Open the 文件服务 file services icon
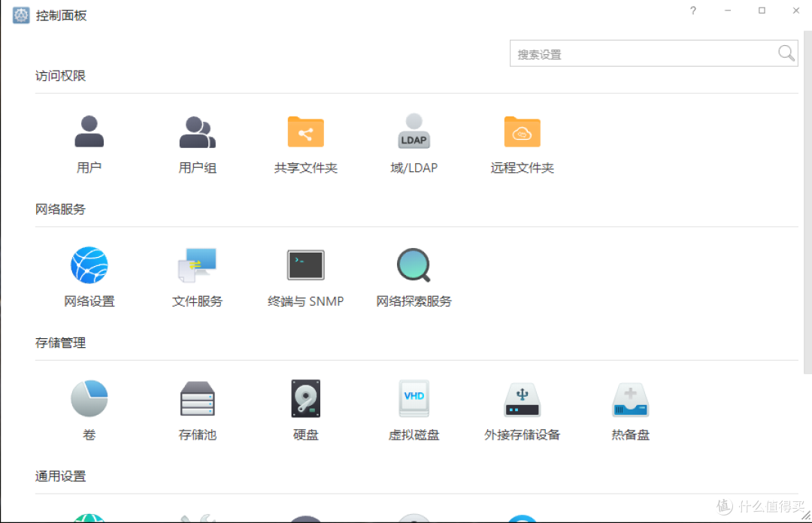812x523 pixels. (x=197, y=265)
